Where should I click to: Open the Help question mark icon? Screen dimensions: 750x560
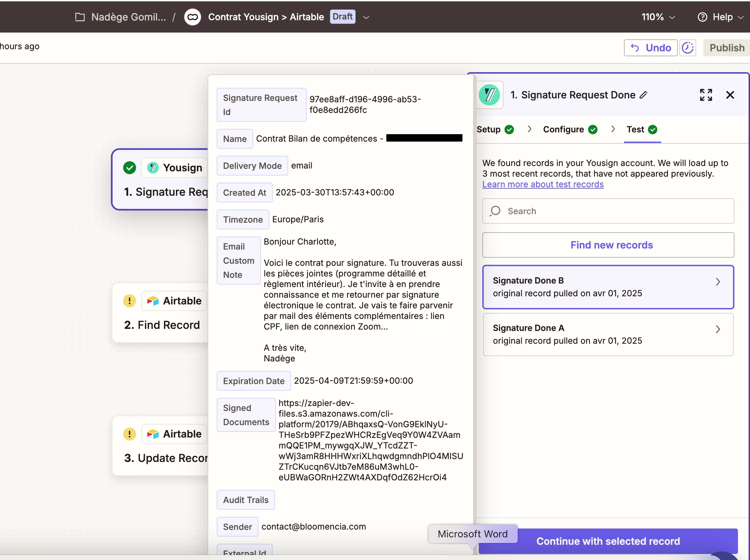tap(702, 17)
